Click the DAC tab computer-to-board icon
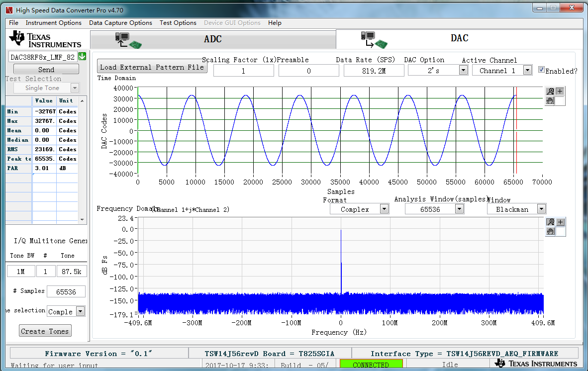588x371 pixels. click(374, 40)
